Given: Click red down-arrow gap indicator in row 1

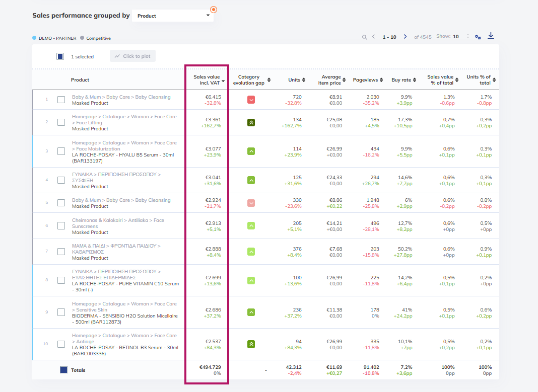Looking at the screenshot, I should pyautogui.click(x=251, y=100).
